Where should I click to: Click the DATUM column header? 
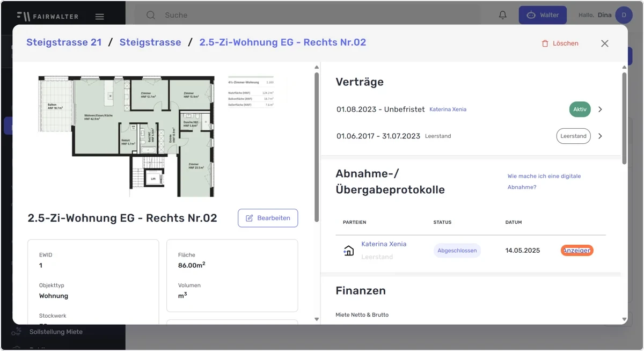tap(514, 222)
